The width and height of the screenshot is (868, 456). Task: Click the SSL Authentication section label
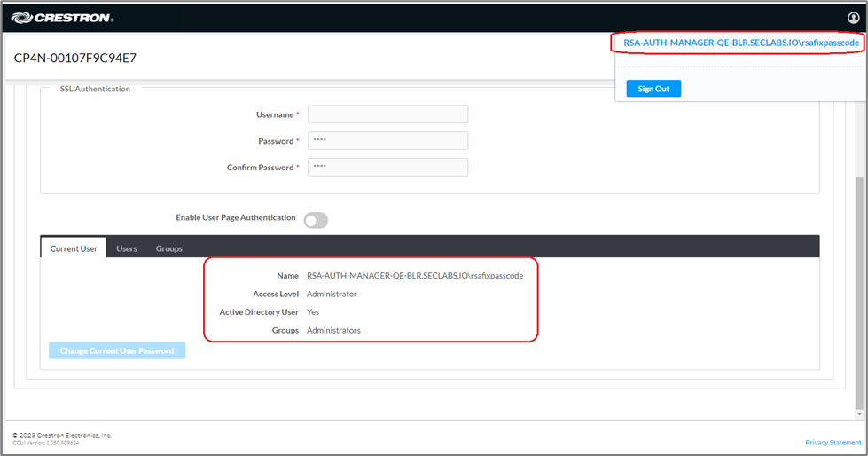coord(95,89)
